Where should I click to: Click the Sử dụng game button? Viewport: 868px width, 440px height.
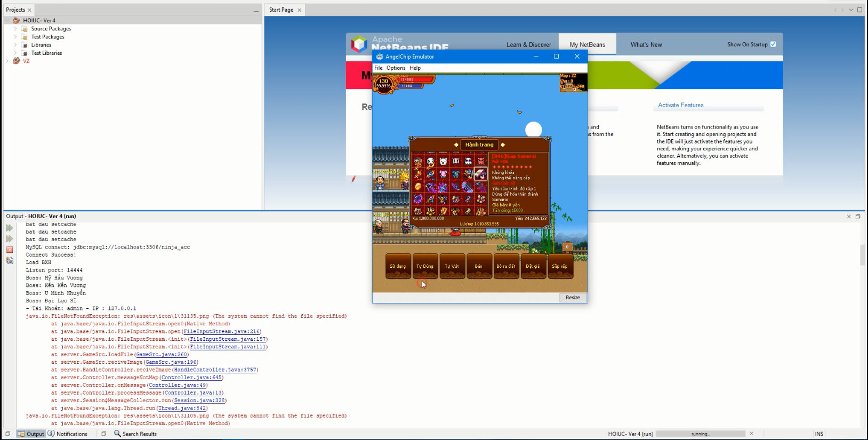398,266
